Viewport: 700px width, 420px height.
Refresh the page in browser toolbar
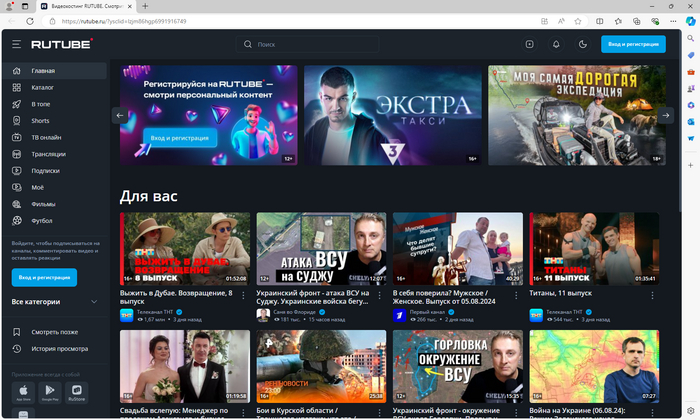(x=30, y=21)
